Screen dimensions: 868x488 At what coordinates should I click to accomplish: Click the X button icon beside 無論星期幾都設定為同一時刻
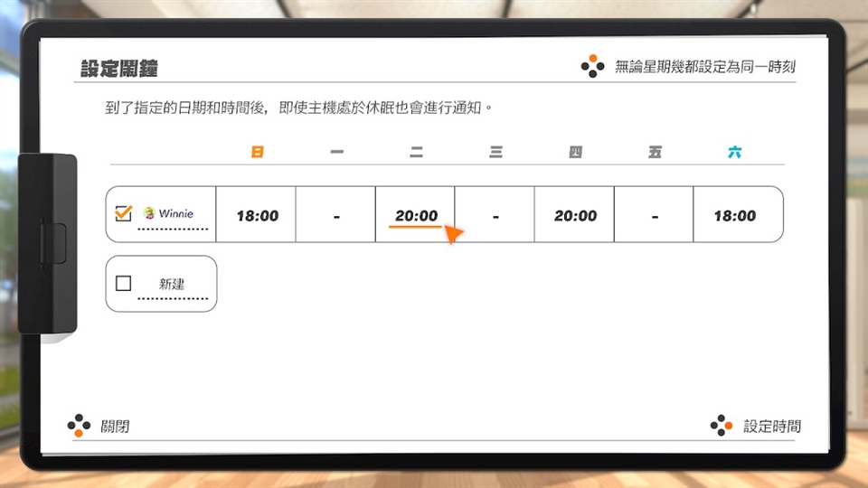[593, 66]
